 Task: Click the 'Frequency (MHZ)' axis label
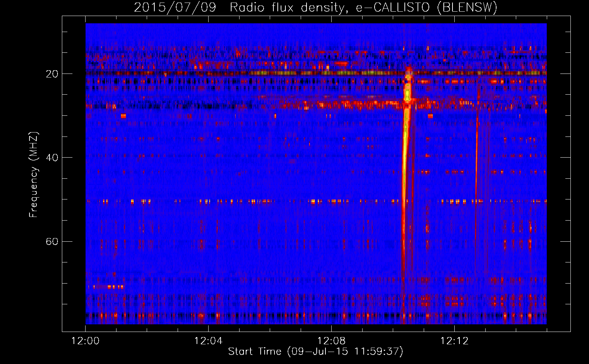[x=33, y=175]
